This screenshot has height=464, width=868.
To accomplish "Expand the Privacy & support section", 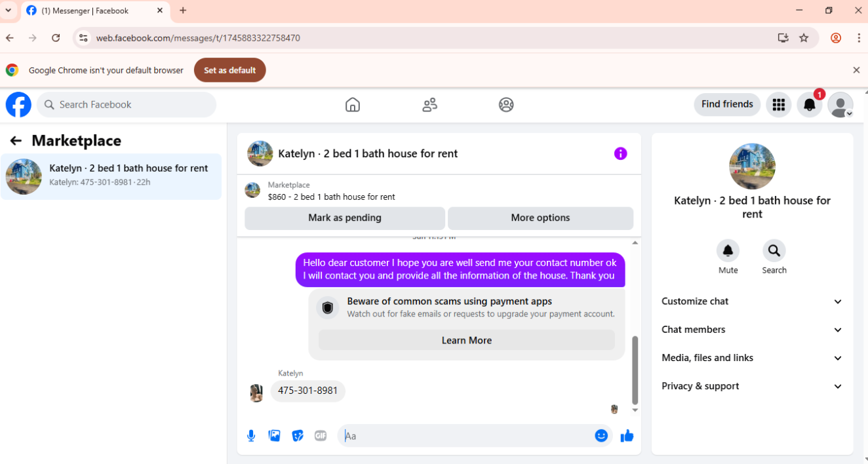I will coord(752,386).
